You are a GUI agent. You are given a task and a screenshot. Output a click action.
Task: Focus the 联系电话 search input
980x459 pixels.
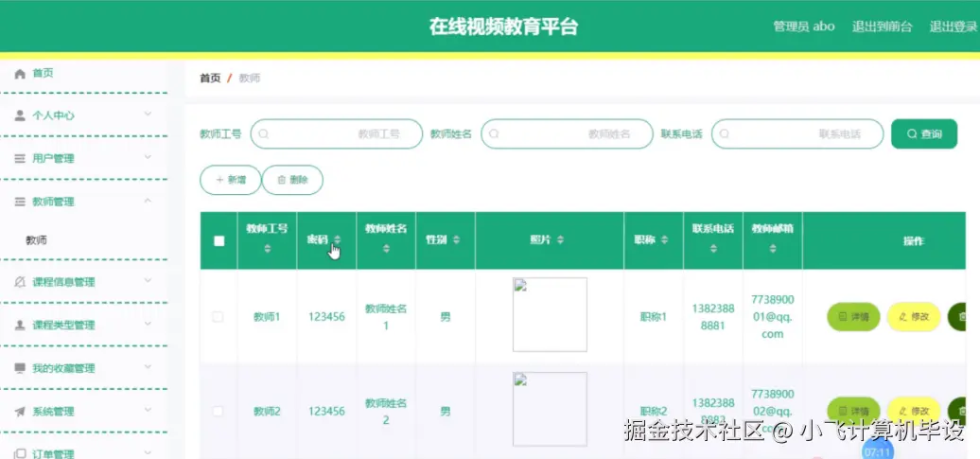click(797, 133)
